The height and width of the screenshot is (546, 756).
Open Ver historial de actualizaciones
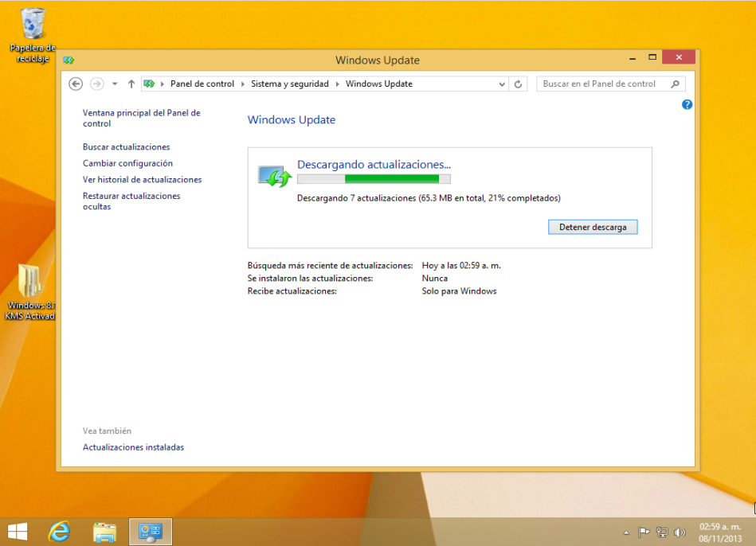click(x=143, y=180)
